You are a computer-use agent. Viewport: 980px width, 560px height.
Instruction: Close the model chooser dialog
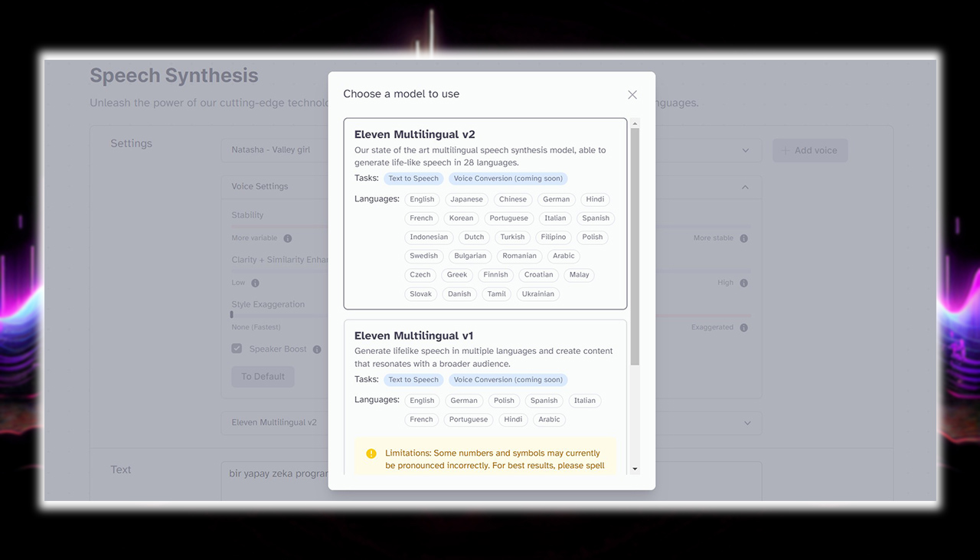click(x=632, y=95)
